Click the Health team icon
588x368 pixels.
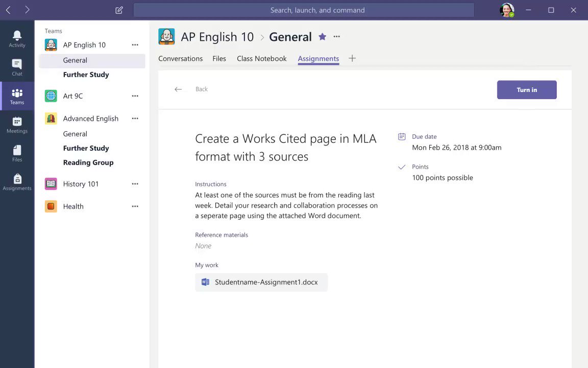click(x=51, y=206)
